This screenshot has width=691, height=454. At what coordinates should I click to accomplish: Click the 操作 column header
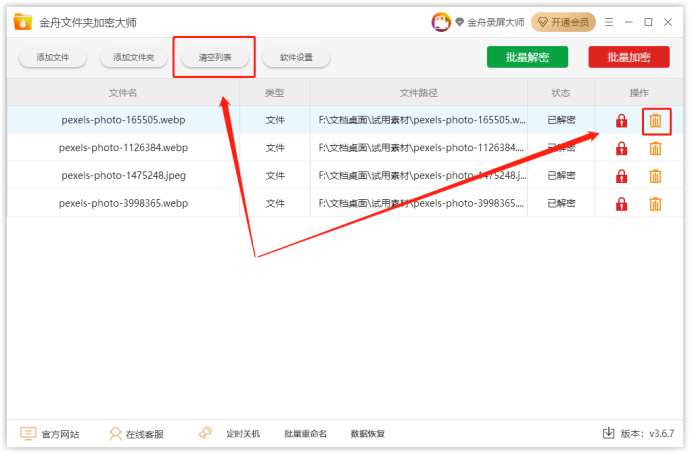[x=639, y=93]
